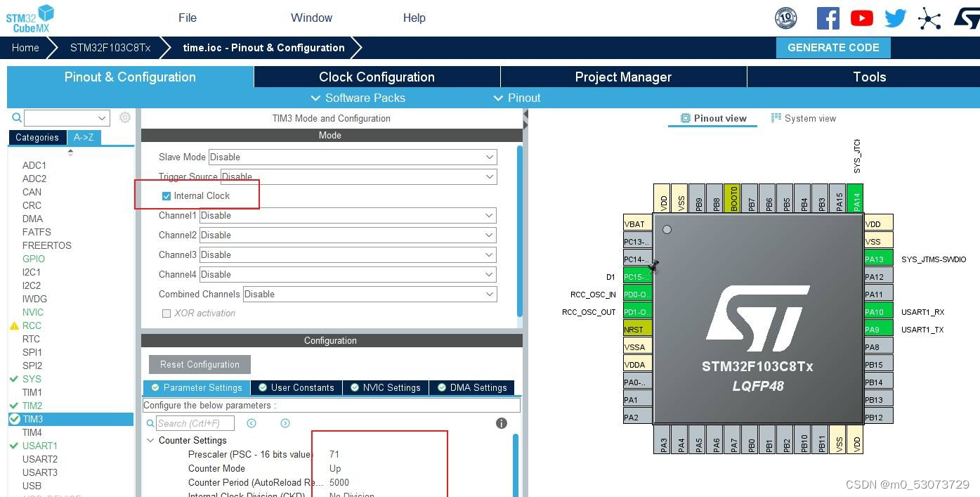
Task: Show the parameter info icon
Action: pos(502,423)
